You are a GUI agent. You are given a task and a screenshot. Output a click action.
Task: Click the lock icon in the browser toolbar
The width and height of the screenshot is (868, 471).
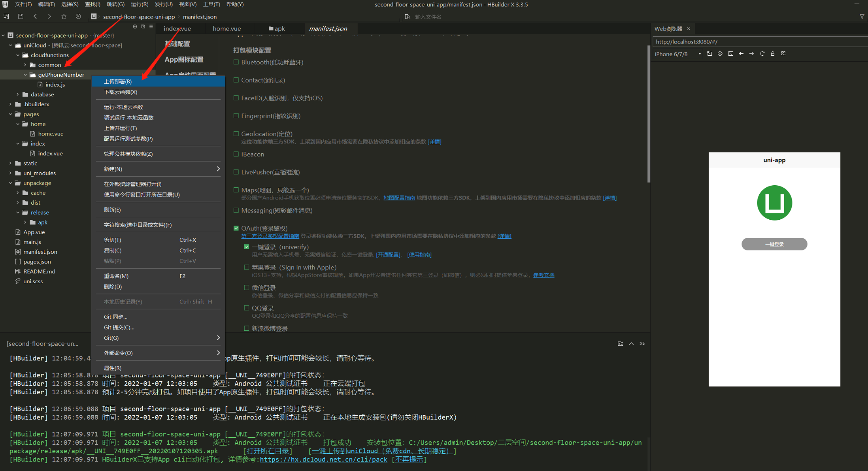772,54
